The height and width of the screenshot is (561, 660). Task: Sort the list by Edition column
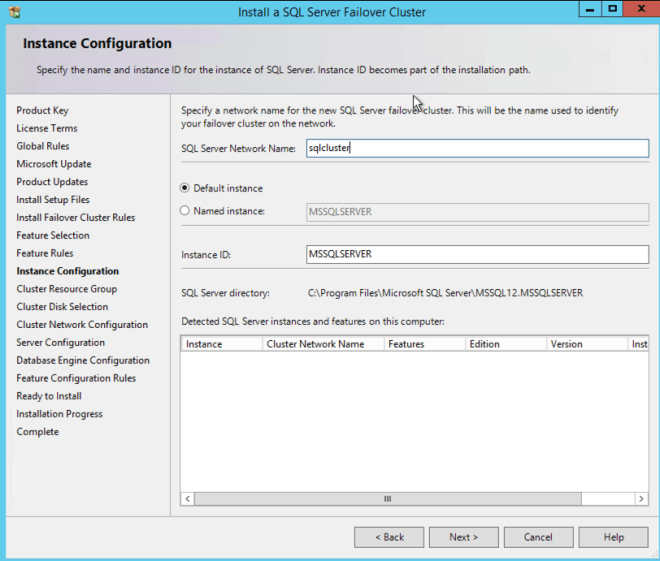(505, 344)
